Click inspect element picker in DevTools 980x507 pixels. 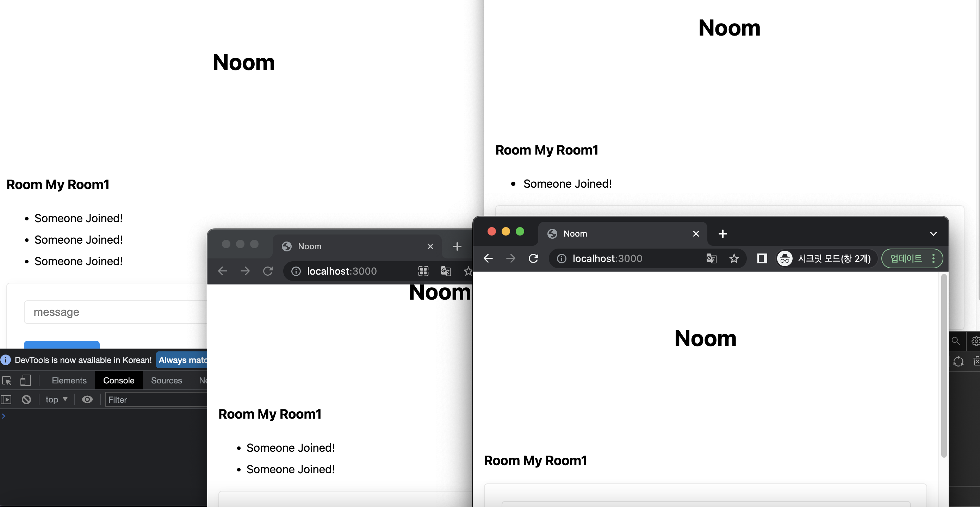[7, 380]
